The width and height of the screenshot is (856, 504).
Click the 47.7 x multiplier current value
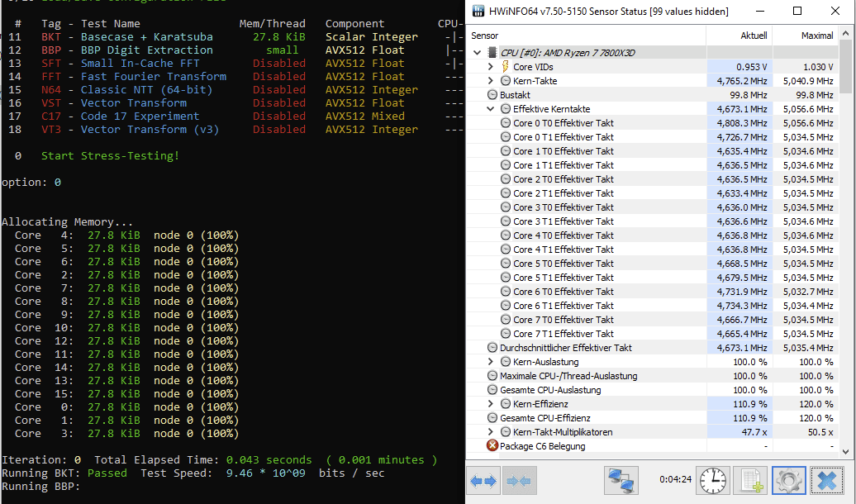point(754,432)
